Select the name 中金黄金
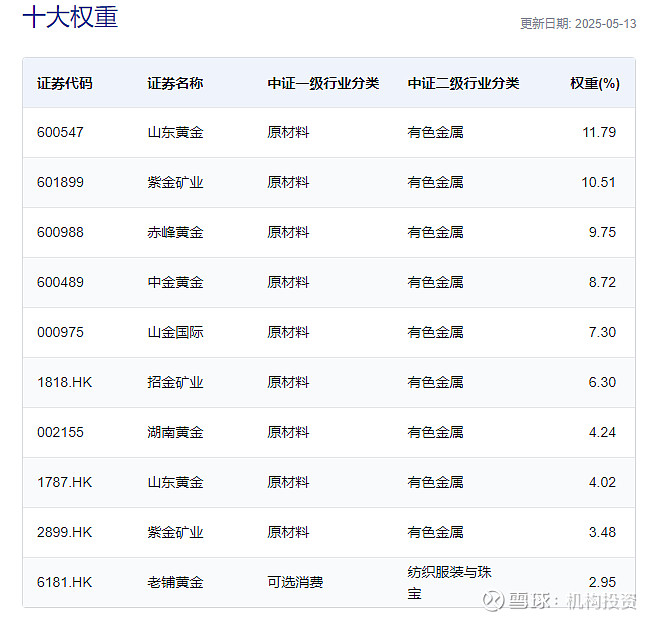 (175, 282)
